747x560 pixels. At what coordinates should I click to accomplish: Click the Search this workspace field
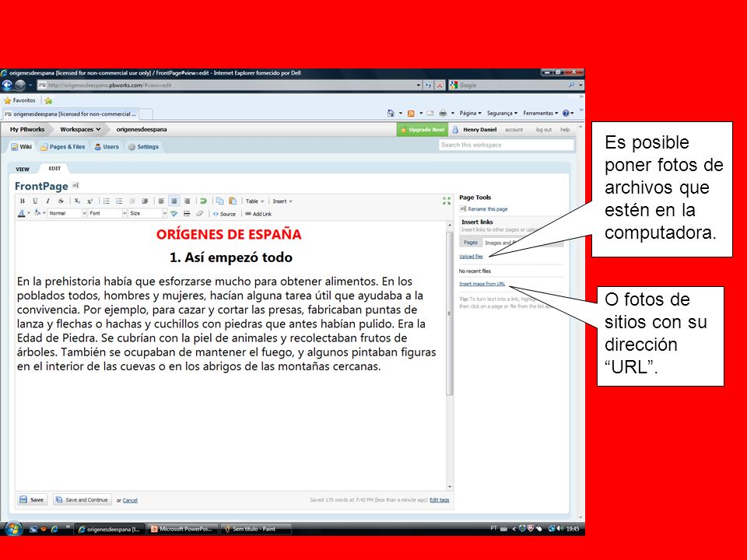pos(507,145)
